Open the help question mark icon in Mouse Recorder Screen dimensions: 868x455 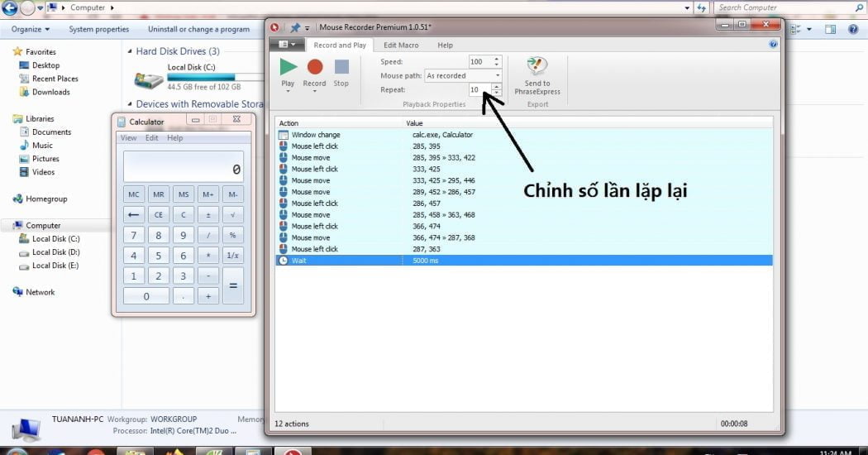(773, 45)
